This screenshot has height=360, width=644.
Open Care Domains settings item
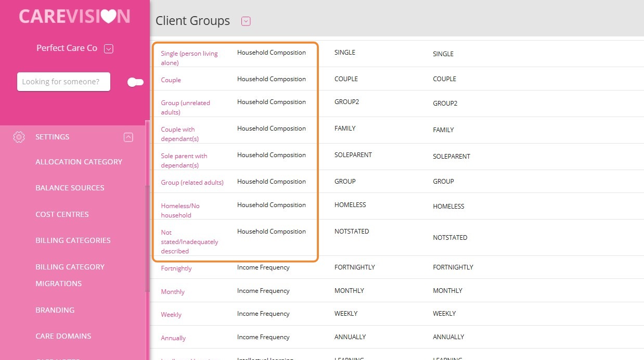(x=63, y=336)
